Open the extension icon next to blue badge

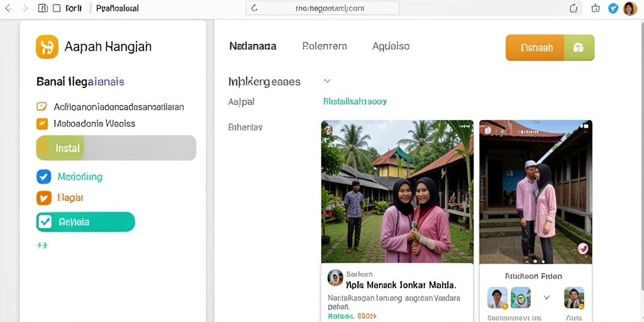pyautogui.click(x=595, y=8)
